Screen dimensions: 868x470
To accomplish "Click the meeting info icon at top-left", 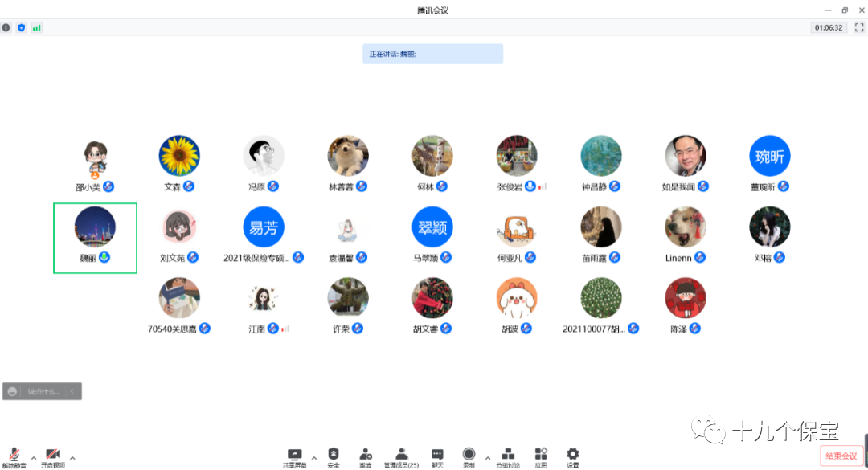I will tap(6, 27).
